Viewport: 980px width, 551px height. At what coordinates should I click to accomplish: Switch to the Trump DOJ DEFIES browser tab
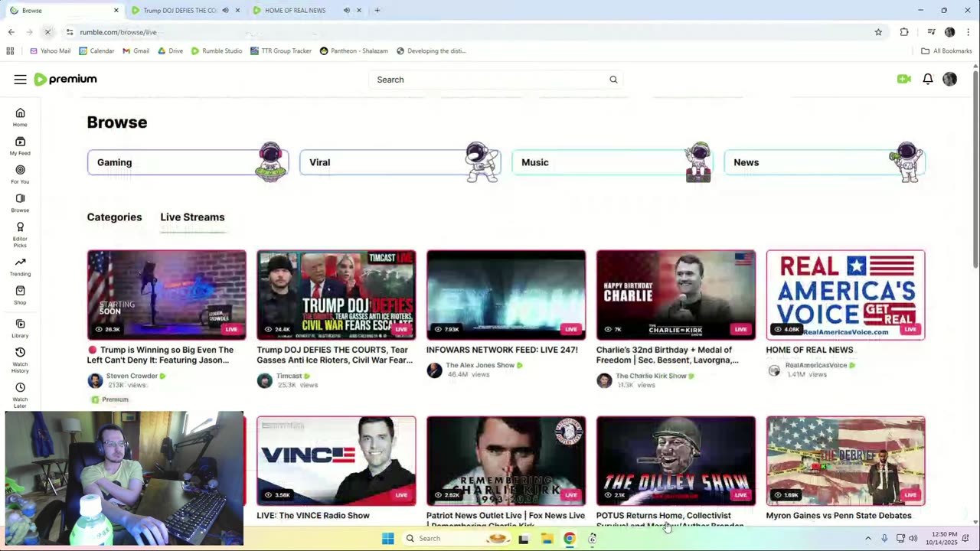180,11
